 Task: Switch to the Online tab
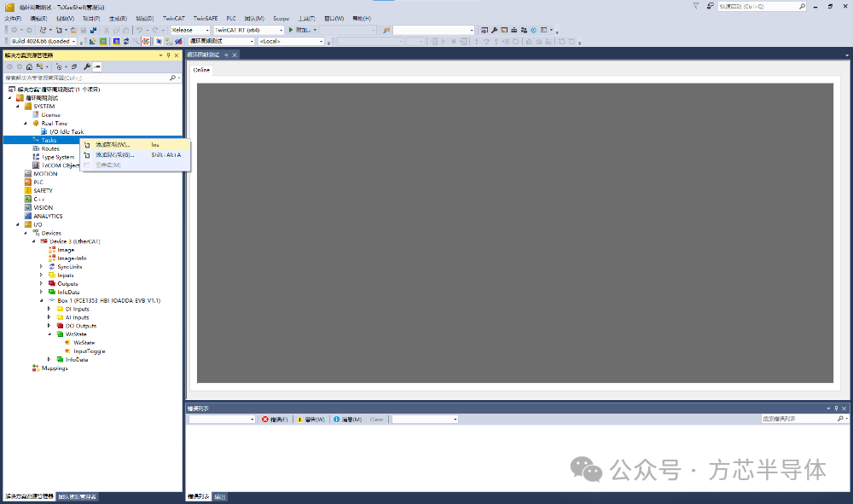click(201, 70)
